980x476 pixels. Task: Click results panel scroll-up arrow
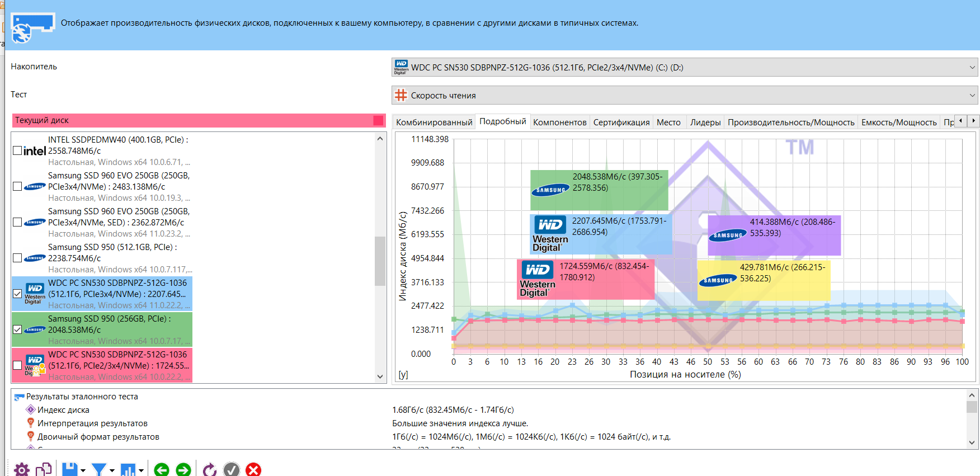[972, 395]
